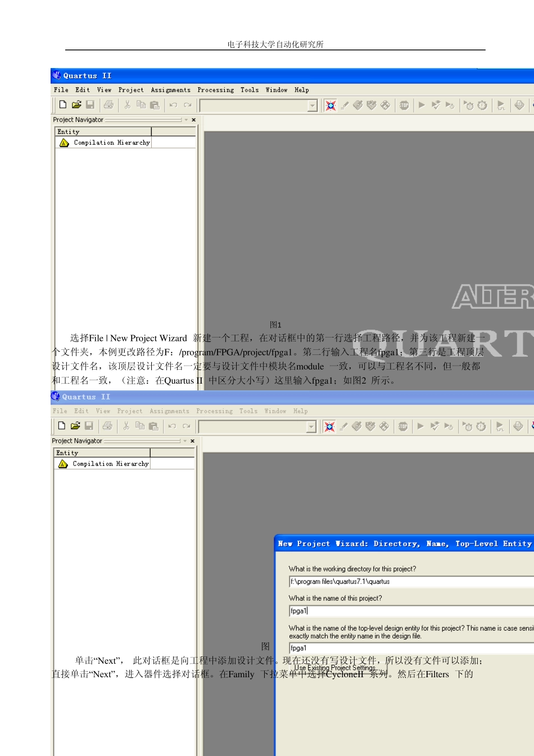Click Assignment Editor pencil icon in upper window
This screenshot has width=534, height=756.
(345, 105)
